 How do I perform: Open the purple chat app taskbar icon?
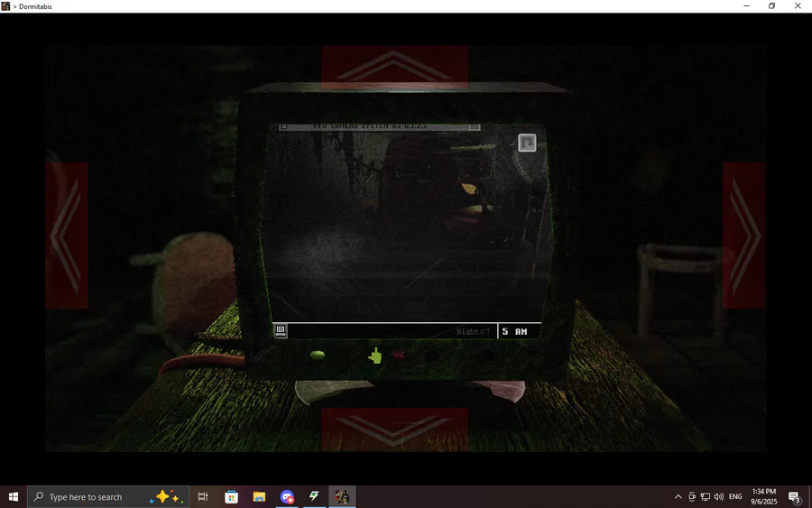(x=287, y=496)
